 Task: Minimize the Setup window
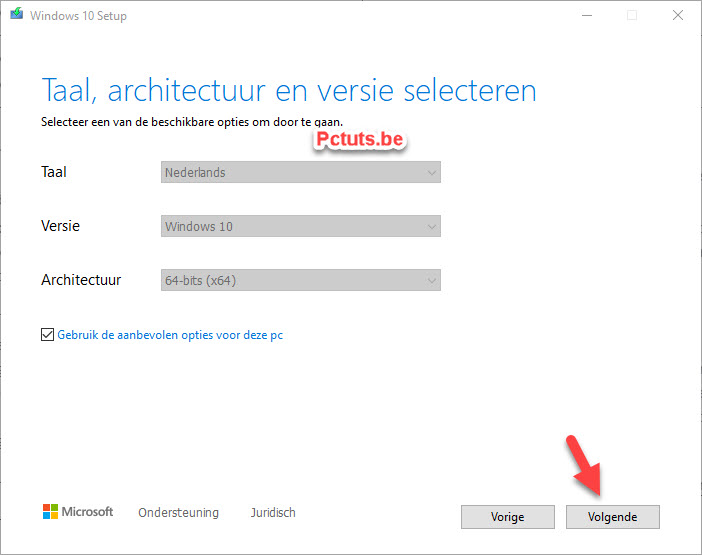587,15
